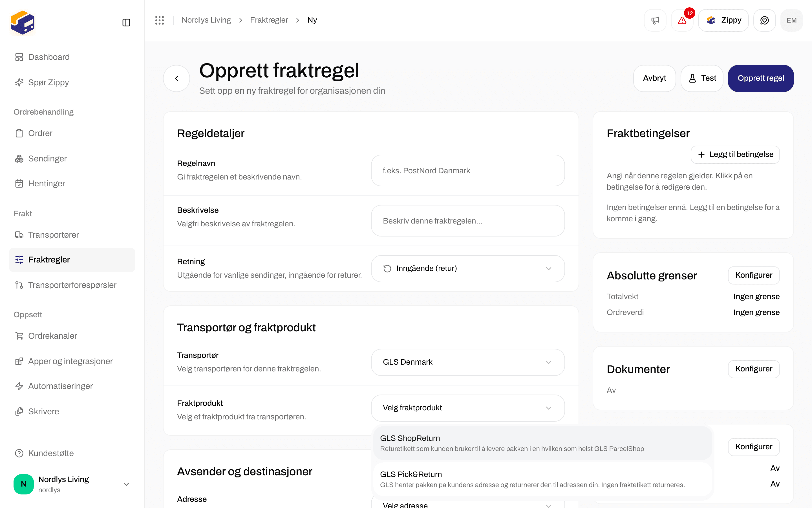This screenshot has height=508, width=812.
Task: Click the Shipmondo-style box logo
Action: tap(23, 23)
